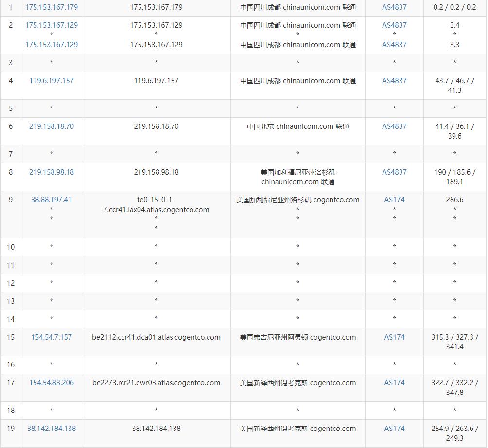Open the 219.158.98.18 IP link in hop 8
488x448 pixels.
[x=52, y=172]
